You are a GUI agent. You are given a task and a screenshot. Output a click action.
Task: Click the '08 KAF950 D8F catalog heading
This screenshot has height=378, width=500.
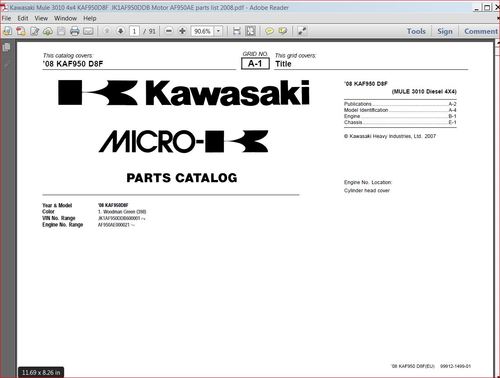(73, 64)
